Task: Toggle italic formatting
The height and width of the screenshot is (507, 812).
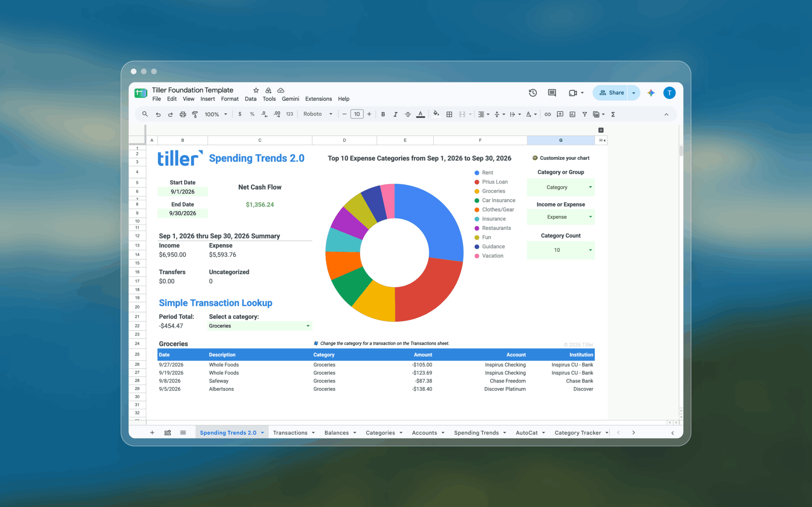Action: tap(395, 114)
